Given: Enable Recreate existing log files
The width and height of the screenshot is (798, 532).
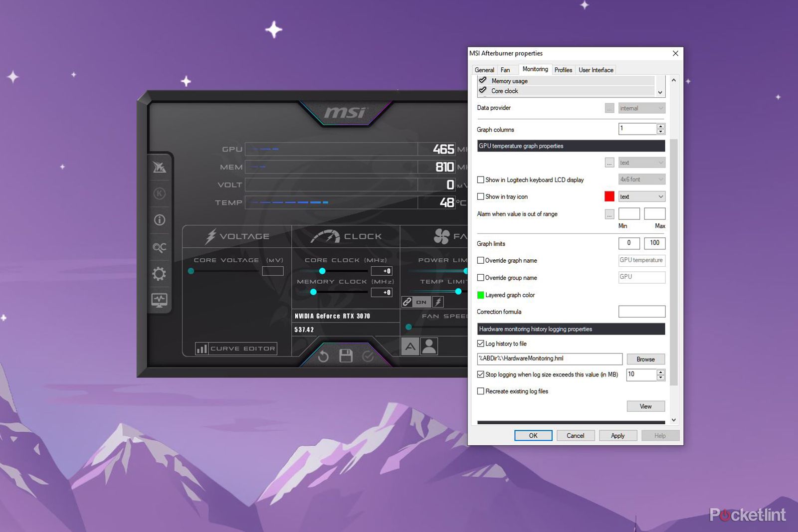Looking at the screenshot, I should point(481,391).
